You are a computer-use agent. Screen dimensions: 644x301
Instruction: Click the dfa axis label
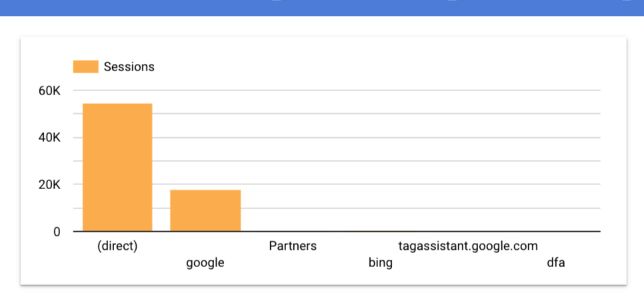[556, 262]
